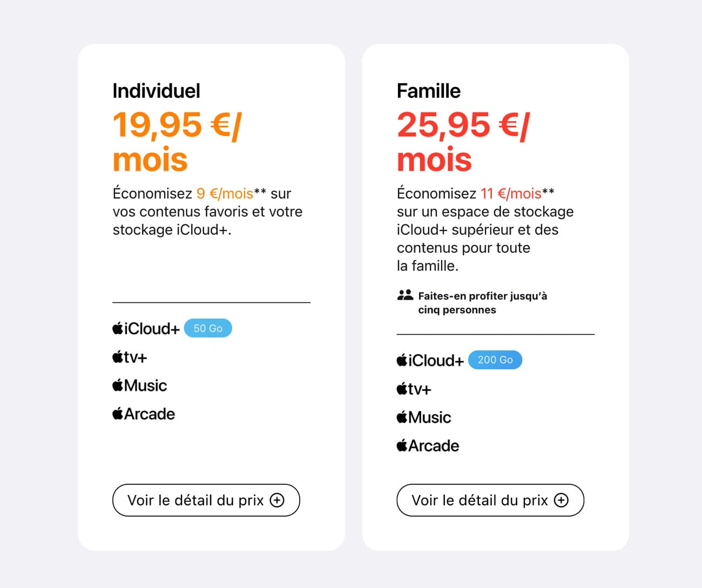The image size is (702, 588).
Task: Click the iCloud+ logo in Famille plan
Action: [430, 360]
